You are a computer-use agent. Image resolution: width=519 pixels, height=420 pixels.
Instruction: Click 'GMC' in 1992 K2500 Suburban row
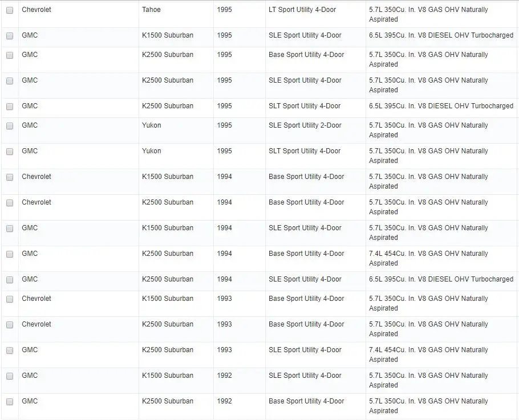click(x=30, y=401)
